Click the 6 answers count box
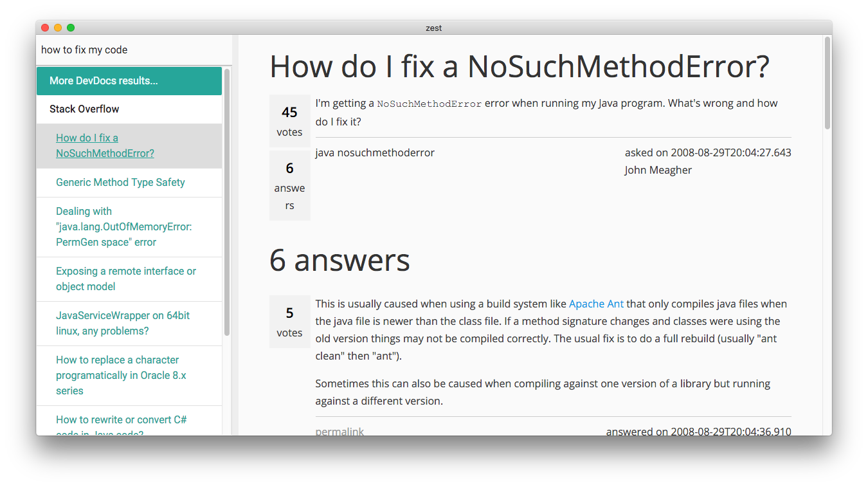Screen dimensions: 868x487 (x=289, y=186)
